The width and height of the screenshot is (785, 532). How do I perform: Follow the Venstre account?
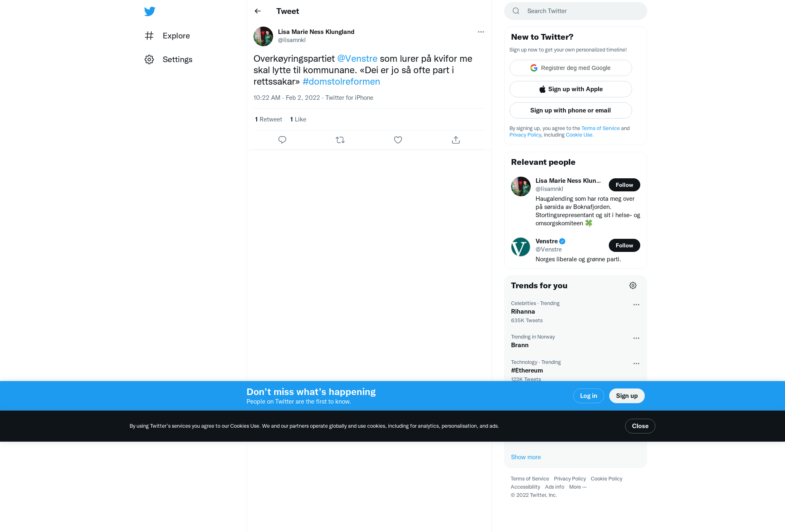[x=624, y=245]
